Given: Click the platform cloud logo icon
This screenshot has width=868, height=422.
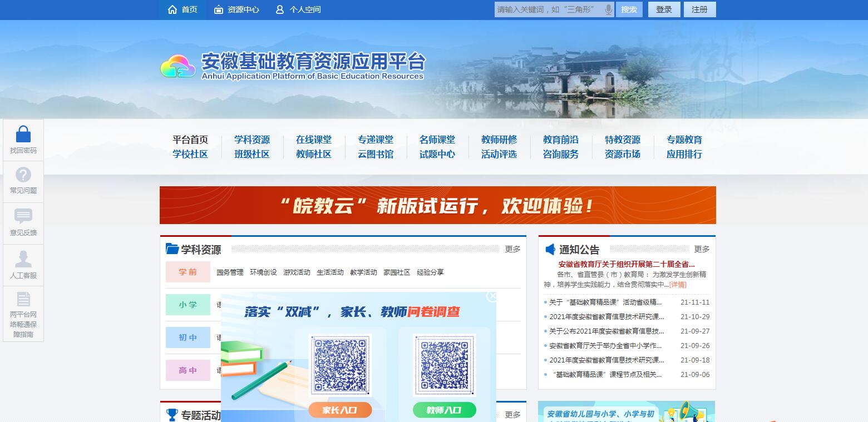Looking at the screenshot, I should coord(178,66).
